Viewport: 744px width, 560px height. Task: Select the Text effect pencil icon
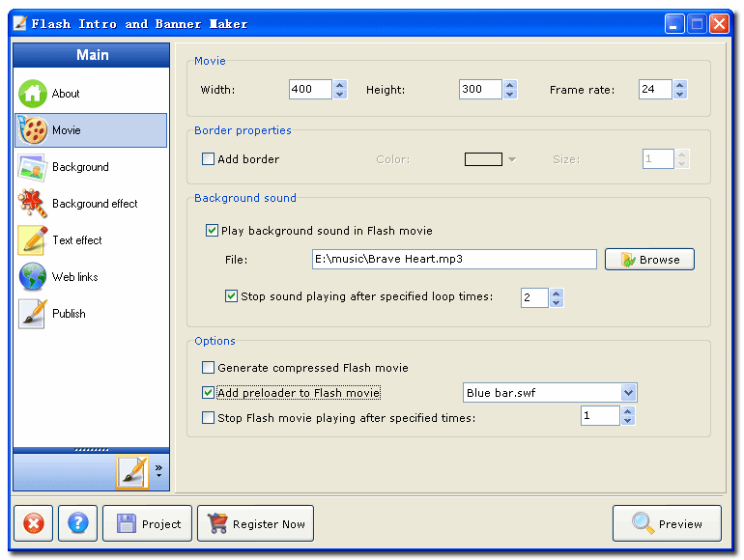point(33,240)
